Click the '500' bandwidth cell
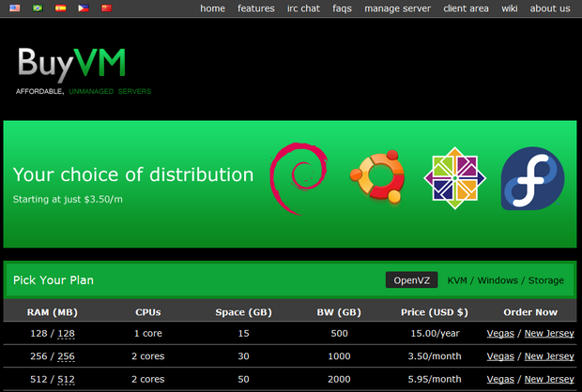582x392 pixels. (x=339, y=334)
